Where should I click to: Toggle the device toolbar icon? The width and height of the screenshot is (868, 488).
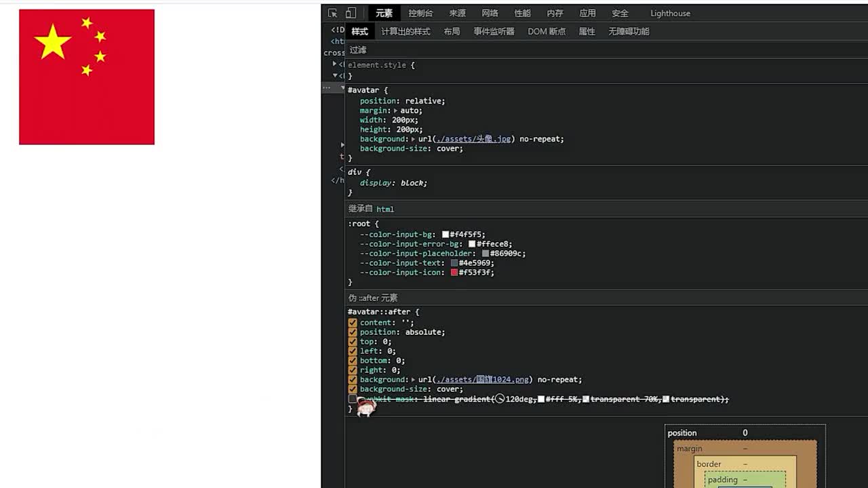pos(351,13)
